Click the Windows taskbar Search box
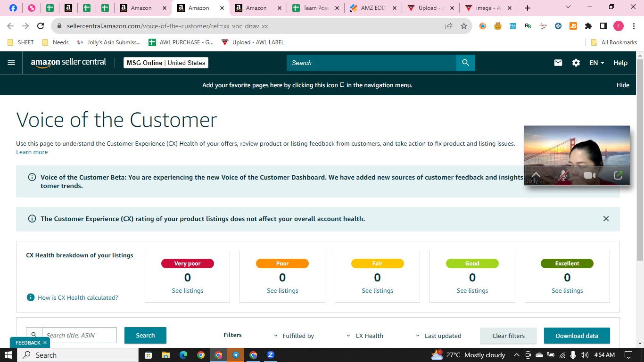 [78, 355]
